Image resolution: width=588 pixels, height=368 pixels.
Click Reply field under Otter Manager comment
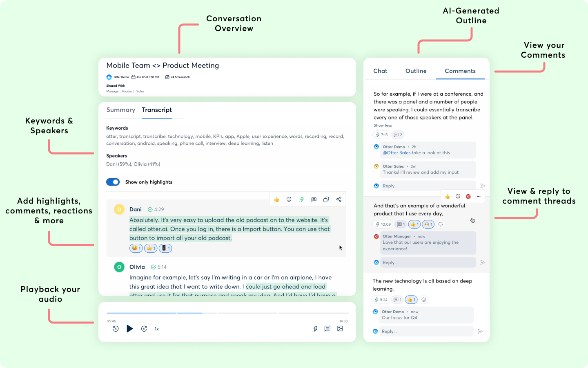point(428,263)
